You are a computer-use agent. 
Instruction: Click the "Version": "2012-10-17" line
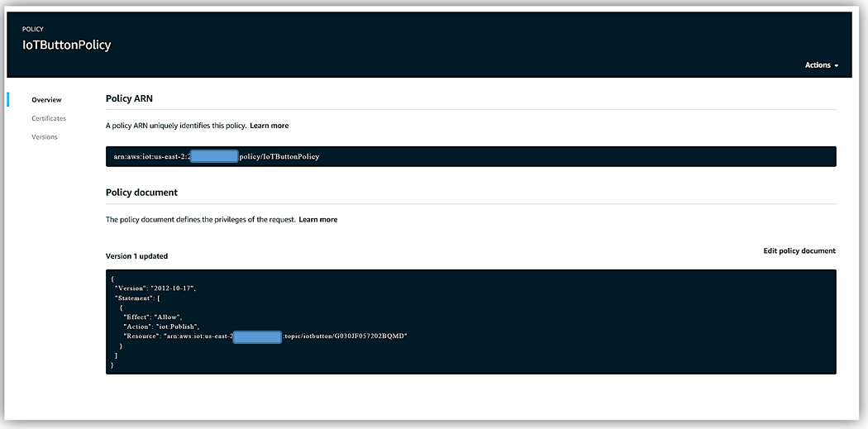pyautogui.click(x=155, y=288)
